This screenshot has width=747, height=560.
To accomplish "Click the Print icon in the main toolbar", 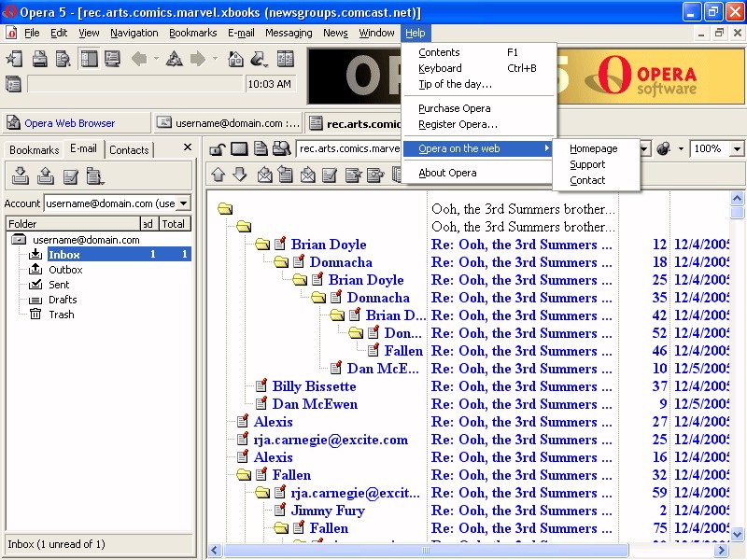I will click(39, 59).
